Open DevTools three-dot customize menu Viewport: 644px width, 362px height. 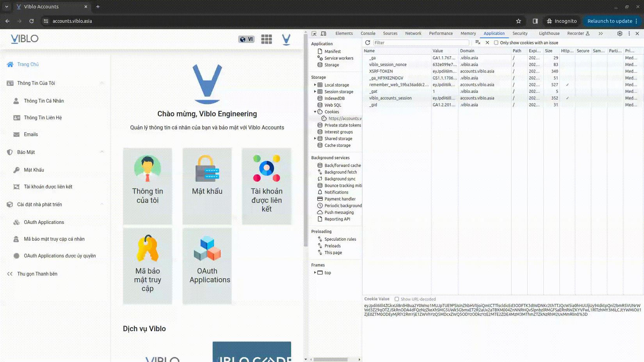[629, 34]
